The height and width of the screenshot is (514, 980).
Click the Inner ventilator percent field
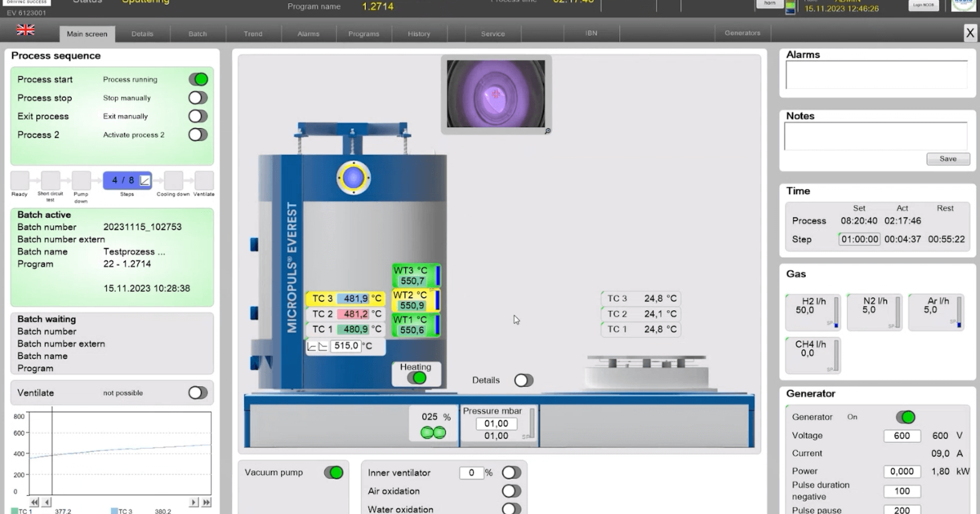click(471, 472)
